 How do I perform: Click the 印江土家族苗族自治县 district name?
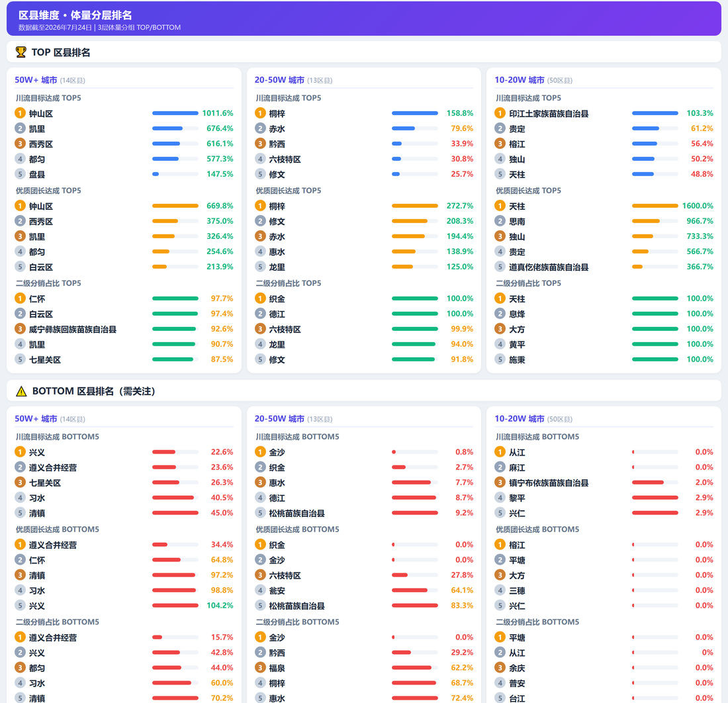pyautogui.click(x=549, y=114)
